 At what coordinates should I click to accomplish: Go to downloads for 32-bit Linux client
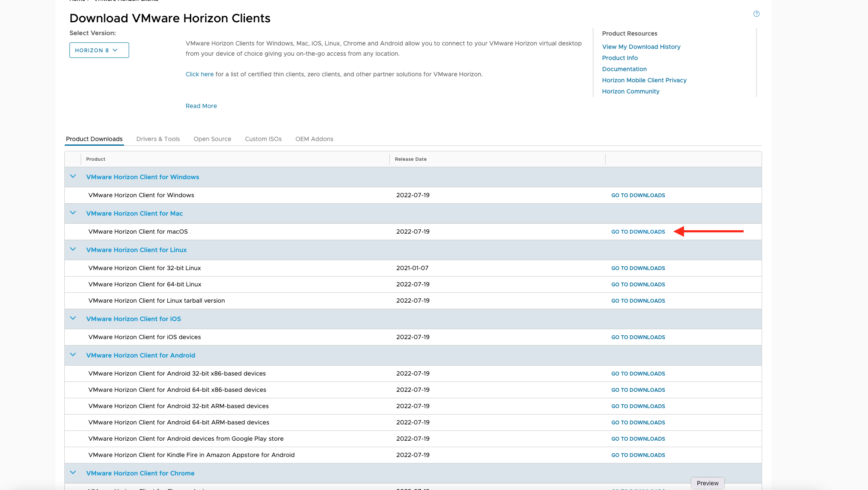(638, 268)
